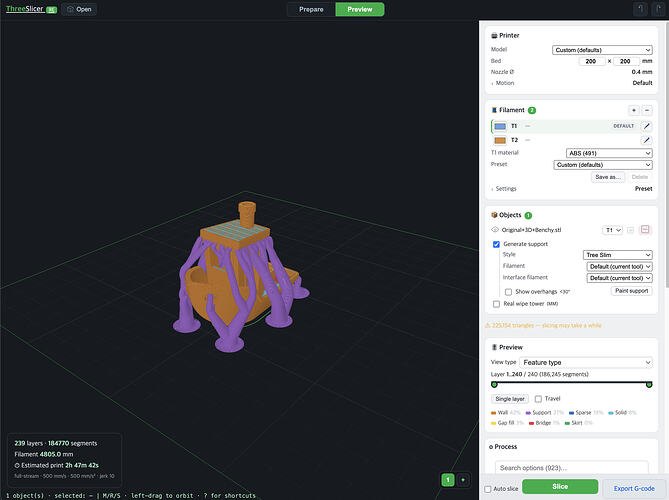Enable the Auto slice checkbox
The image size is (669, 500).
coord(488,489)
